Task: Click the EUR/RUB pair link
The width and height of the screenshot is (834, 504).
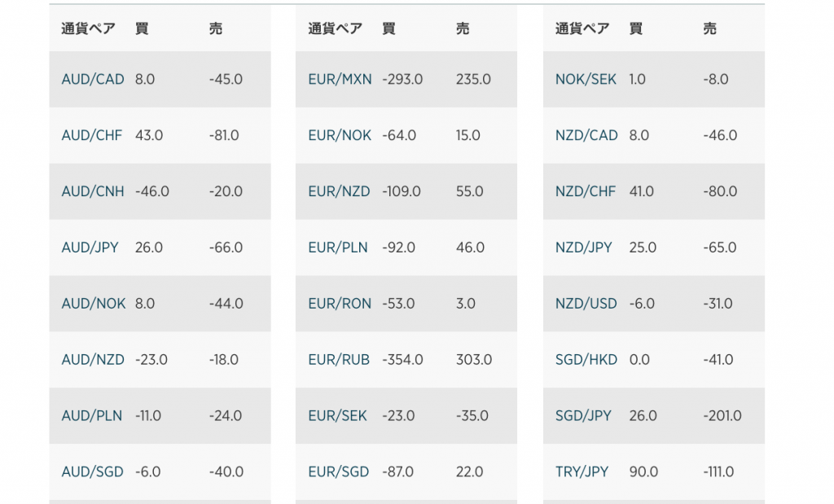Action: pyautogui.click(x=339, y=360)
